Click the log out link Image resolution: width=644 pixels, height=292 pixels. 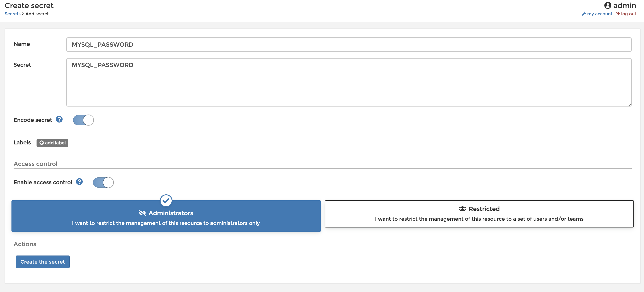tap(628, 14)
